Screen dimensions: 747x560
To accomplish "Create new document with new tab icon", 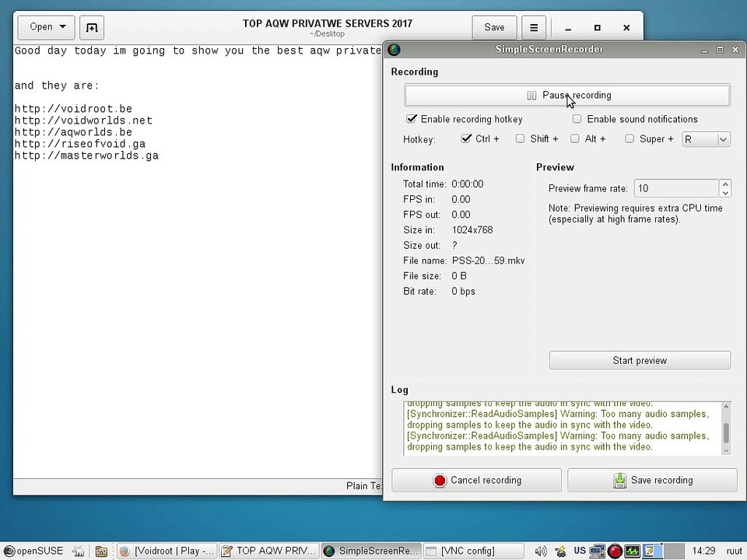I will (x=92, y=28).
